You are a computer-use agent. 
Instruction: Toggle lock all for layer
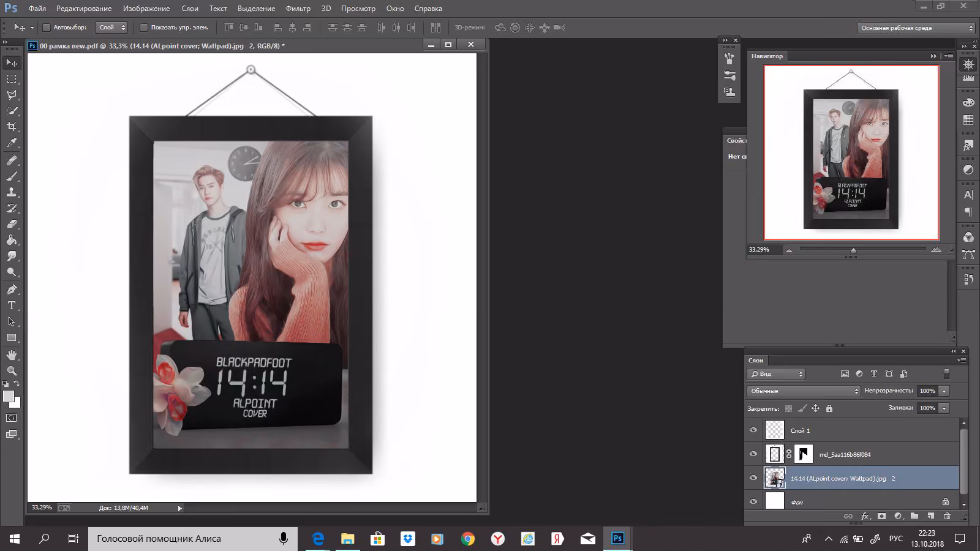pos(829,408)
